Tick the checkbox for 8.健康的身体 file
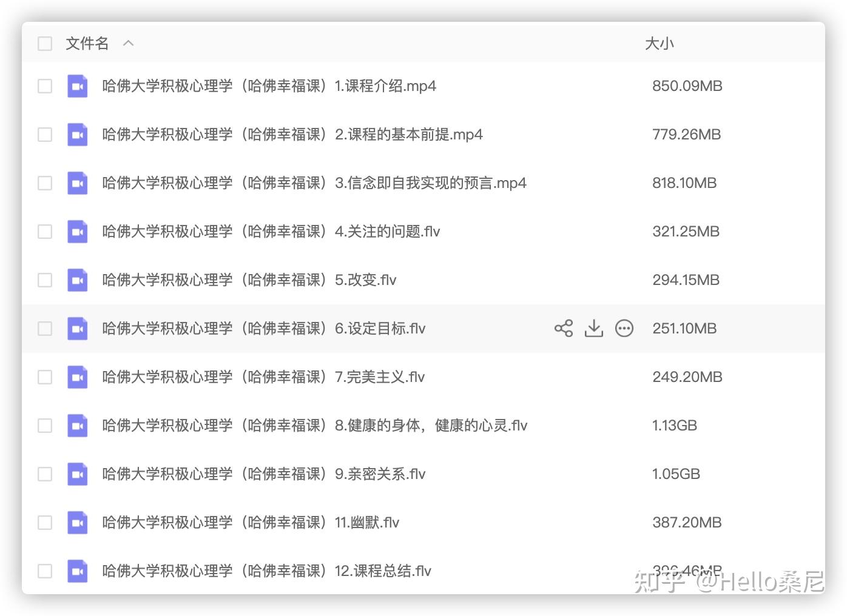The image size is (847, 616). click(x=45, y=426)
